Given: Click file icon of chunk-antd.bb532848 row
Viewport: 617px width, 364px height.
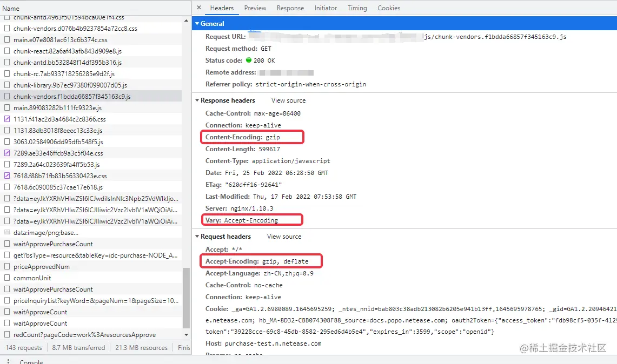Looking at the screenshot, I should pos(7,63).
